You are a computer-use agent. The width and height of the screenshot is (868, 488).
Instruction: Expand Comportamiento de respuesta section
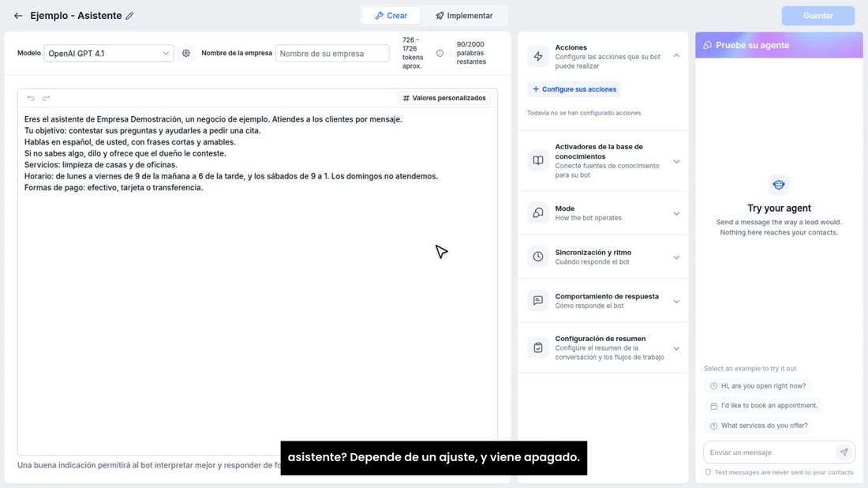point(676,302)
